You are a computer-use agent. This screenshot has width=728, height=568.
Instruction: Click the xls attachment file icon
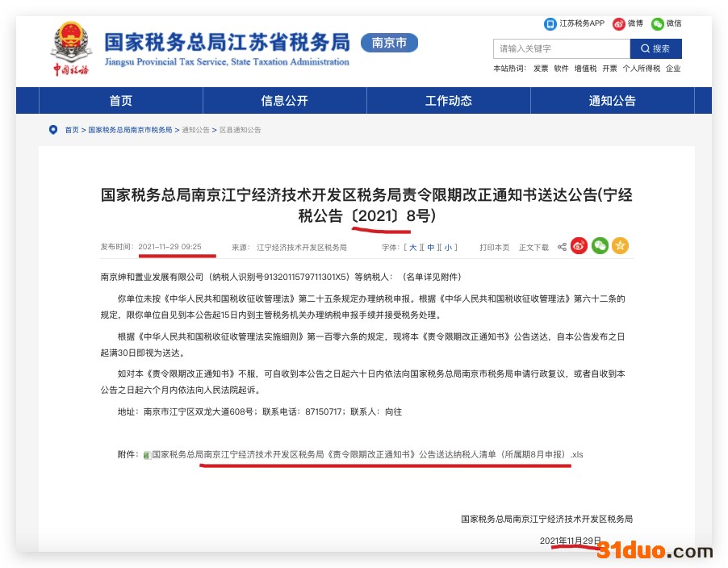(147, 455)
